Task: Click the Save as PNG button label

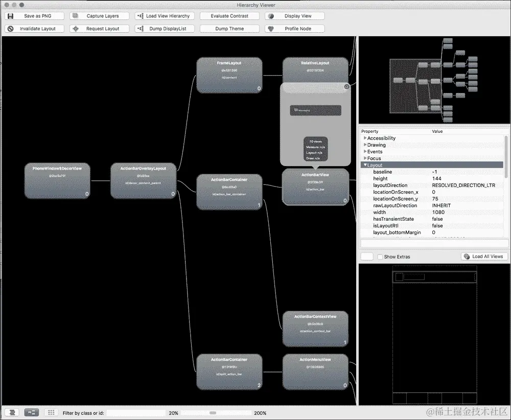Action: tap(37, 16)
